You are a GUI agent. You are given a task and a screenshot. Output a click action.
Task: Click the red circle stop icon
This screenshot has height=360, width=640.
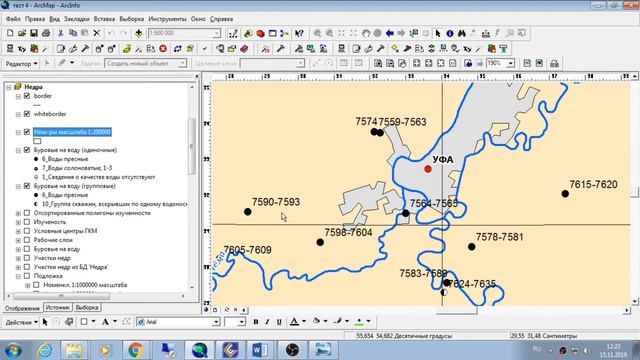click(163, 49)
